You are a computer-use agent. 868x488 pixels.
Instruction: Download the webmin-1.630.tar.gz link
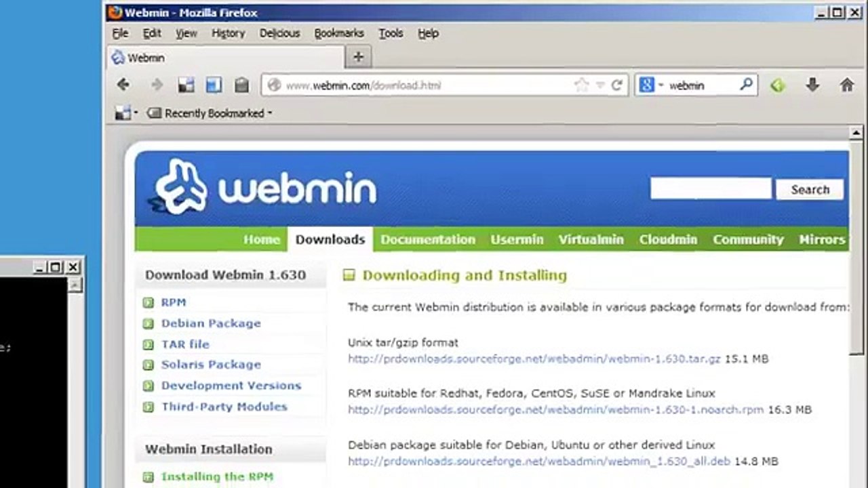[x=534, y=359]
